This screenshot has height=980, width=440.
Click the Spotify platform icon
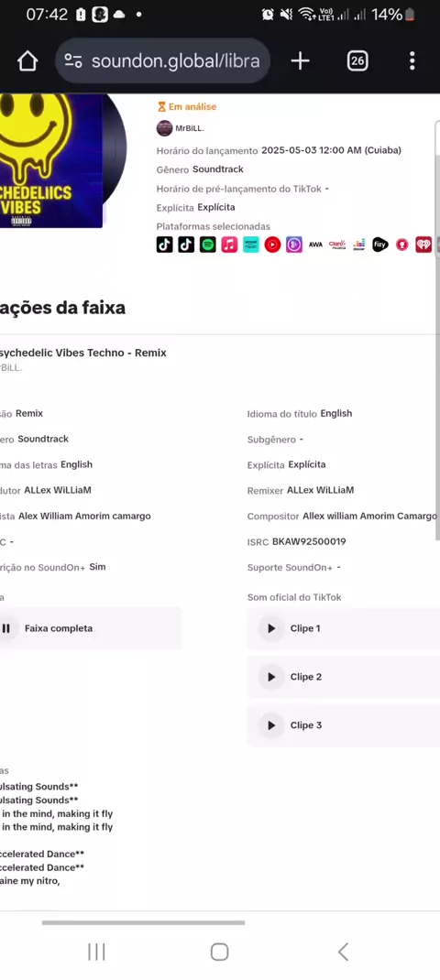click(208, 245)
